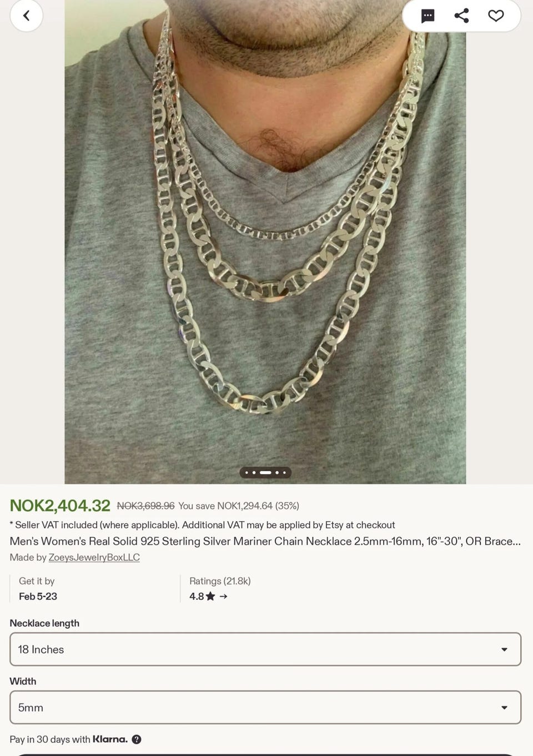Tap the star icon beside 4.8 rating

click(210, 596)
